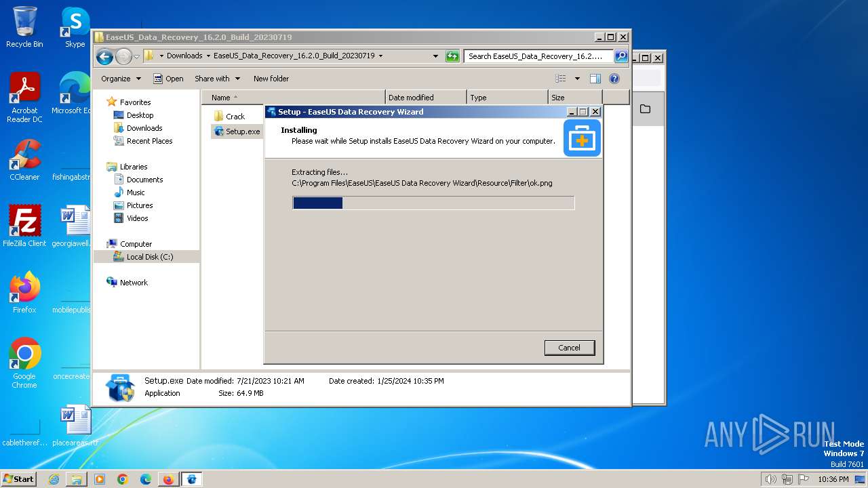Viewport: 868px width, 488px height.
Task: Go back in Explorer navigation
Action: pos(104,56)
